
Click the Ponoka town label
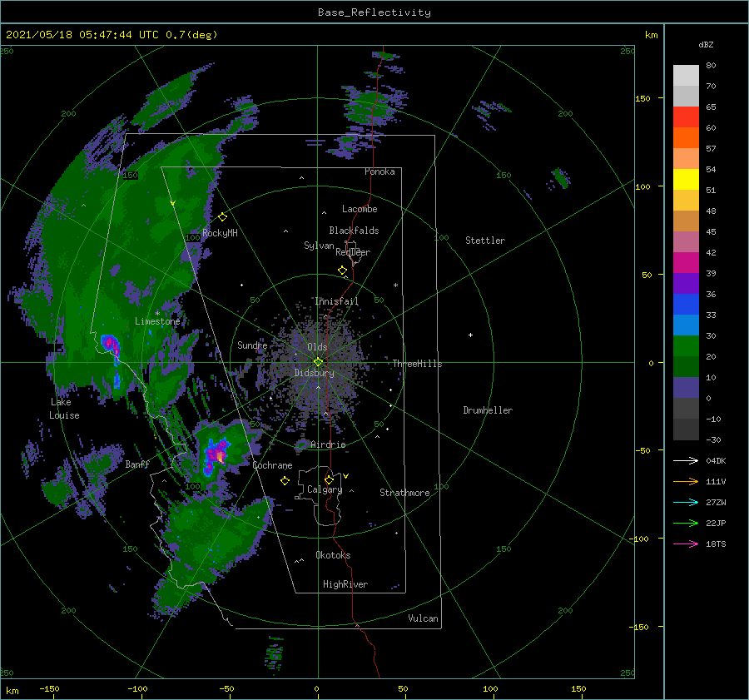pyautogui.click(x=379, y=171)
